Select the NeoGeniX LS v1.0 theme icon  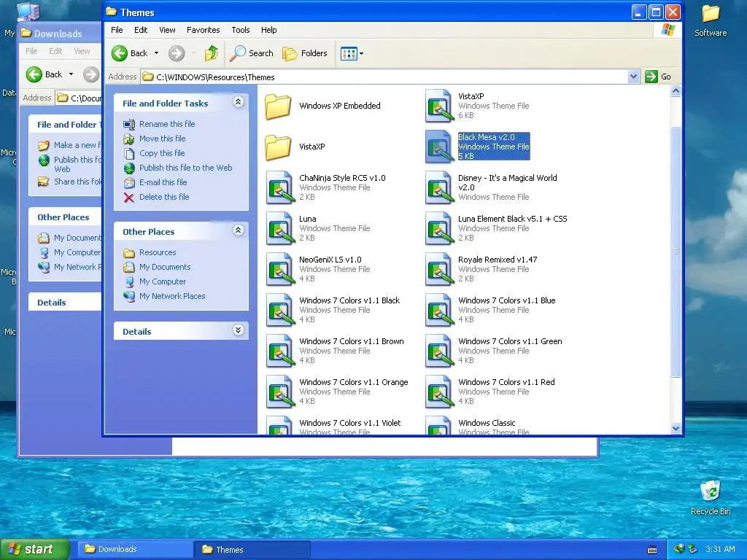tap(279, 270)
